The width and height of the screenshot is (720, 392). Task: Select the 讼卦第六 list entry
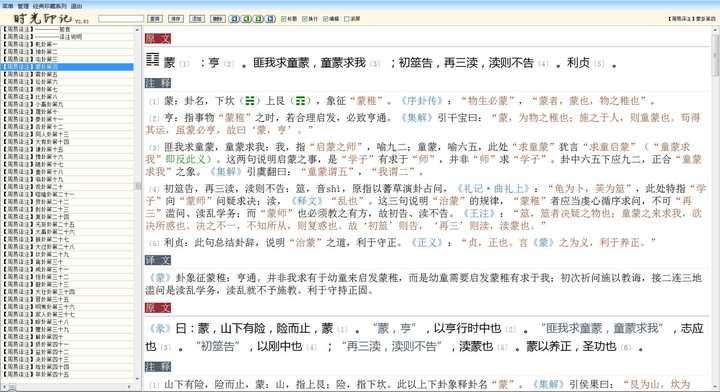(x=67, y=82)
